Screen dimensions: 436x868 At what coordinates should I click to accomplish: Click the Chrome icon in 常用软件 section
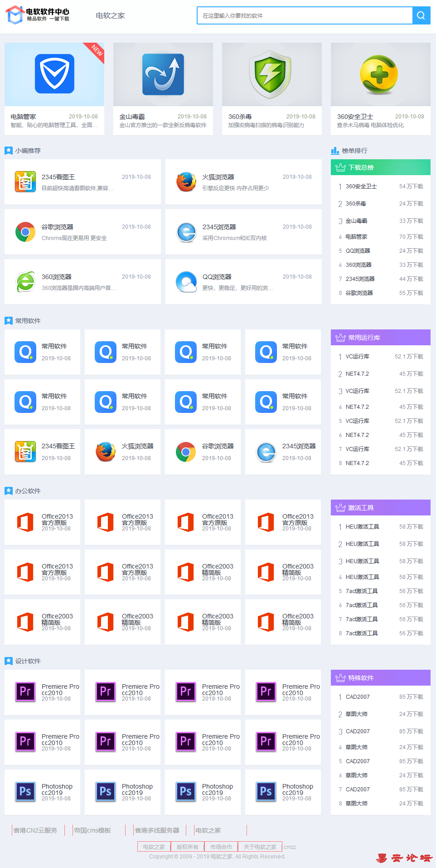(x=186, y=451)
